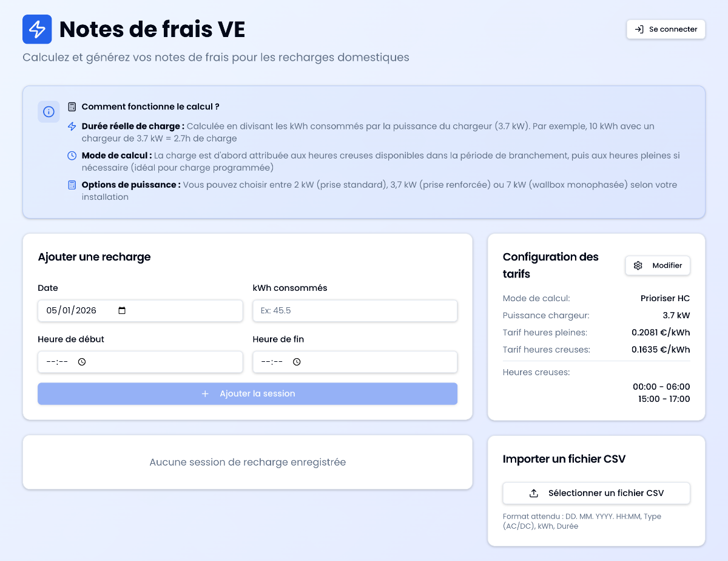The height and width of the screenshot is (561, 728).
Task: Click the blue lightning bolt app logo
Action: (37, 29)
